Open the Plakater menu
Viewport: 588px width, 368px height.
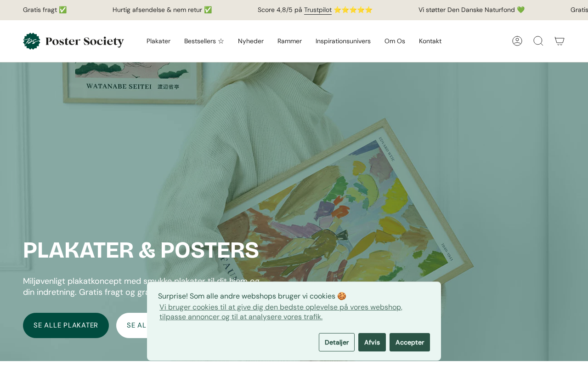158,41
